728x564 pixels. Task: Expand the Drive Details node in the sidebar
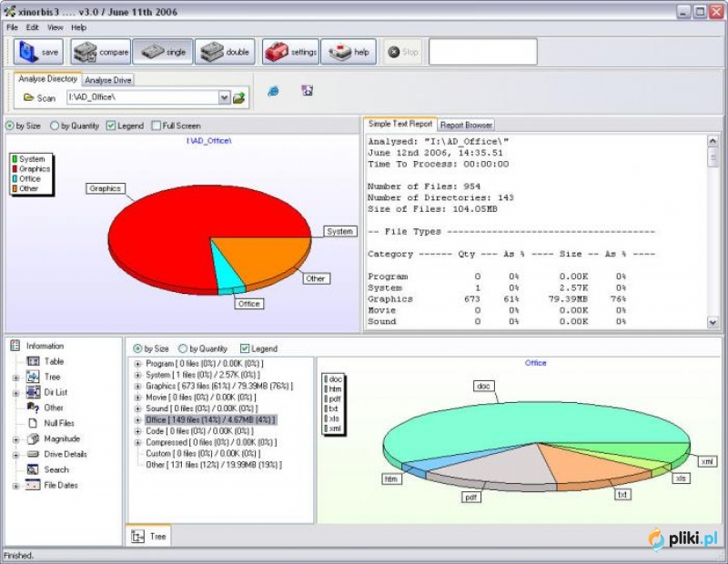point(16,455)
